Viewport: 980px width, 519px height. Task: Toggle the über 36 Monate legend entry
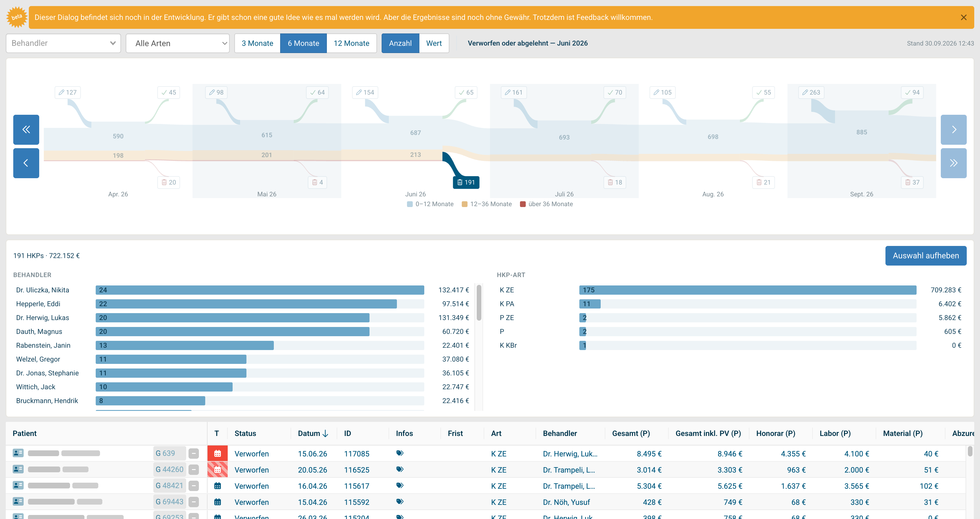tap(546, 204)
